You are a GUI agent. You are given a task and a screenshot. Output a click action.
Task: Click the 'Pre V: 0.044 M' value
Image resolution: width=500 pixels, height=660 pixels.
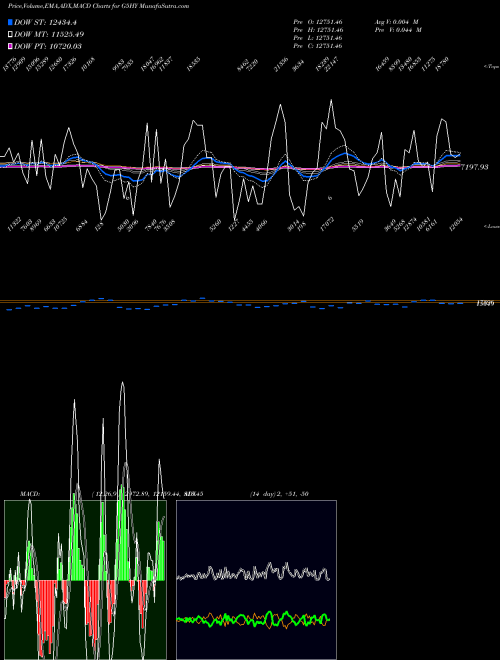click(x=398, y=30)
